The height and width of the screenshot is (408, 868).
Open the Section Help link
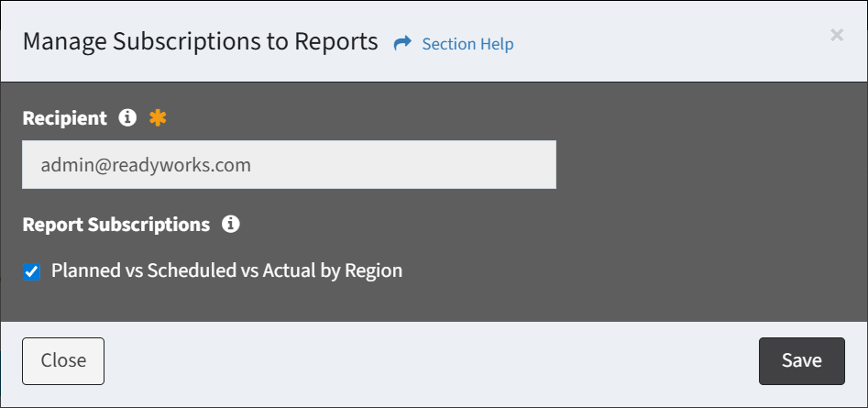[467, 44]
